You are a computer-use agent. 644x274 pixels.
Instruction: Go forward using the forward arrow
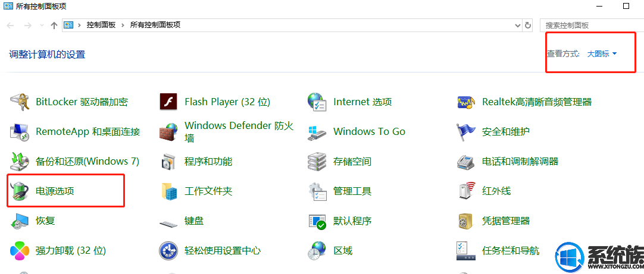[x=28, y=26]
